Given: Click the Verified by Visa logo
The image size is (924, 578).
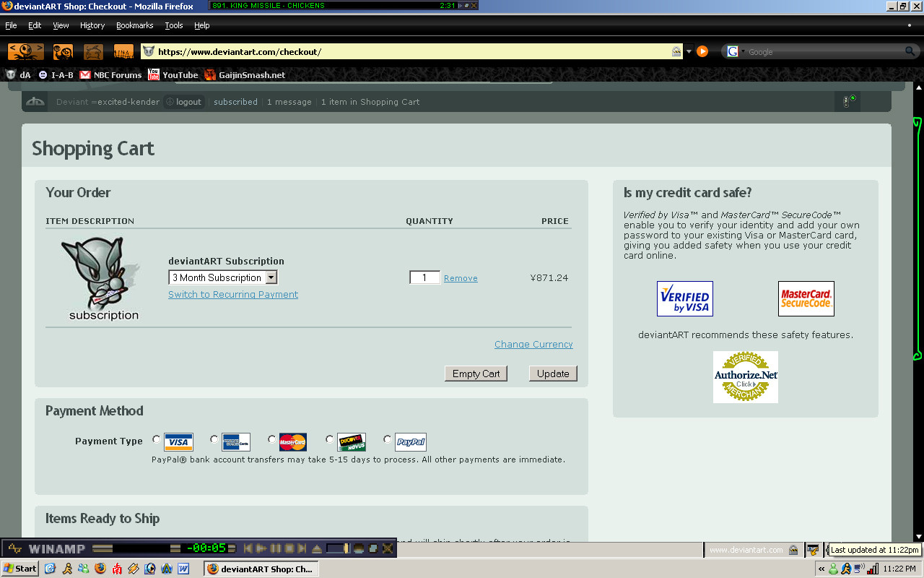Looking at the screenshot, I should click(x=684, y=298).
